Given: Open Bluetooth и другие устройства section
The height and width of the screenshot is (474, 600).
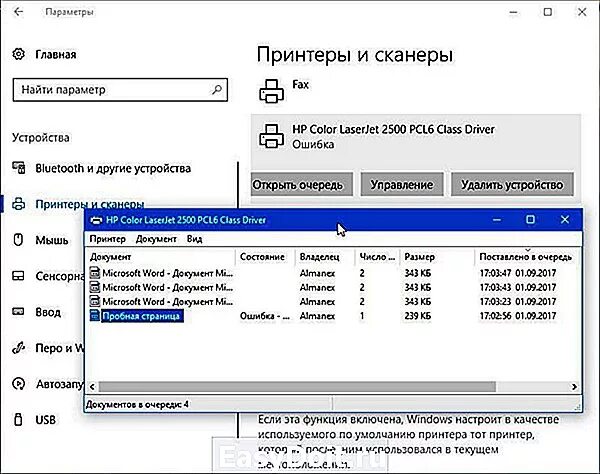Looking at the screenshot, I should pos(113,168).
